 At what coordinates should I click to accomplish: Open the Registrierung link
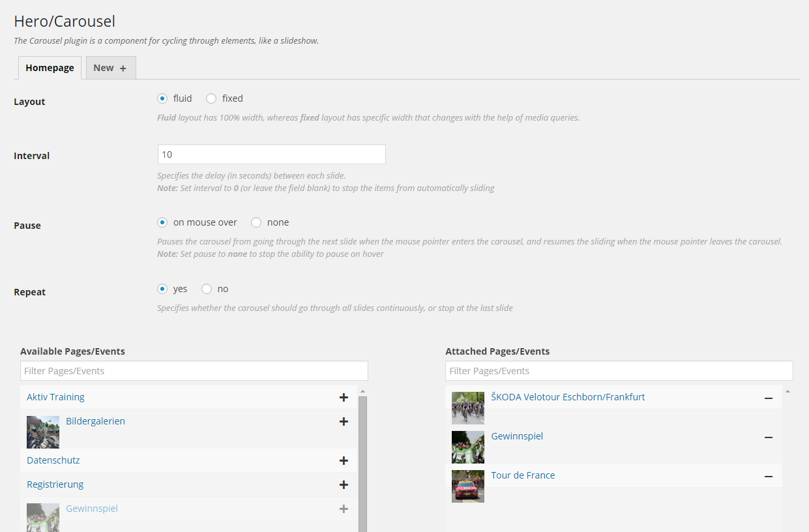point(55,484)
